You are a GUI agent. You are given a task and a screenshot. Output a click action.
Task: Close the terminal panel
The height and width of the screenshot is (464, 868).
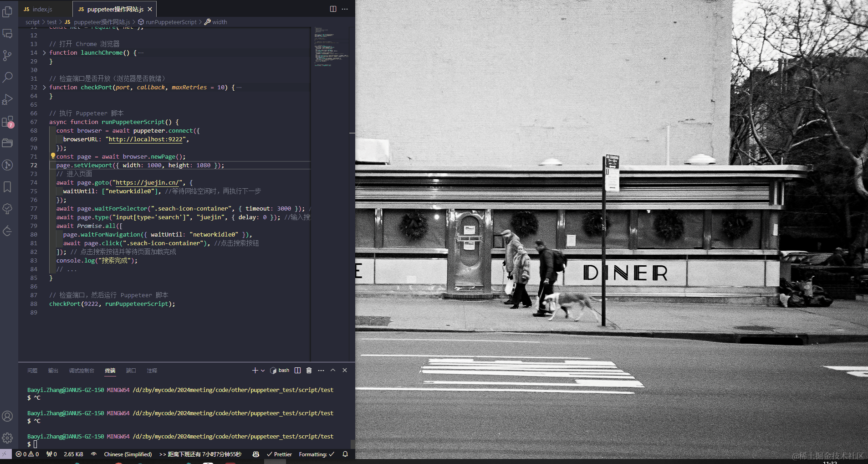point(345,371)
